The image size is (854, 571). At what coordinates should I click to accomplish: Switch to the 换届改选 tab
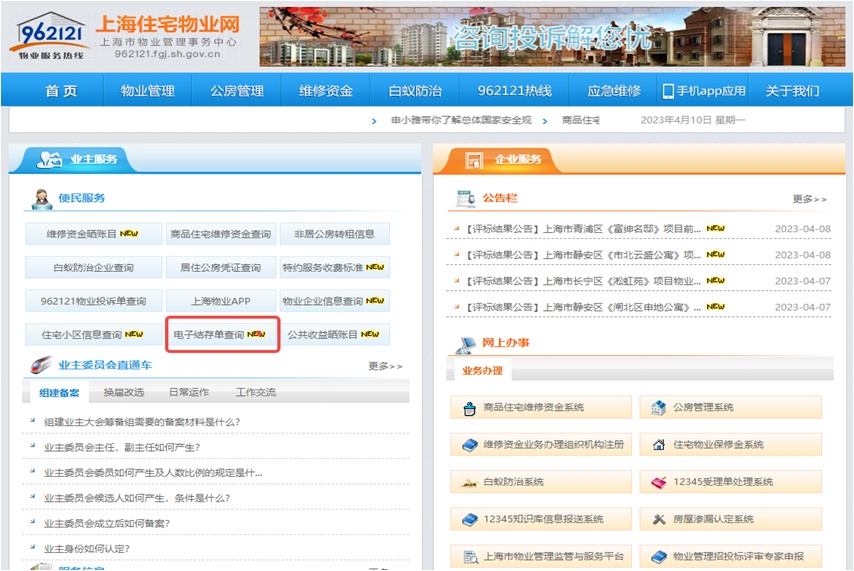pyautogui.click(x=124, y=393)
